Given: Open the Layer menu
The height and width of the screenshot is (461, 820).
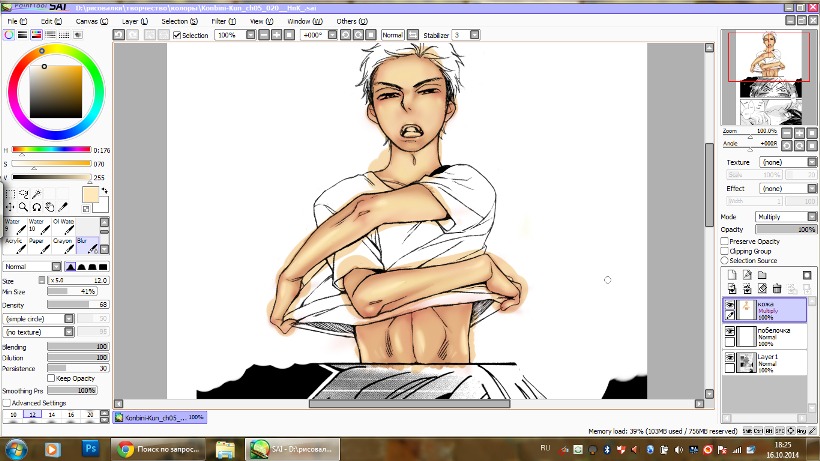Looking at the screenshot, I should click(135, 21).
